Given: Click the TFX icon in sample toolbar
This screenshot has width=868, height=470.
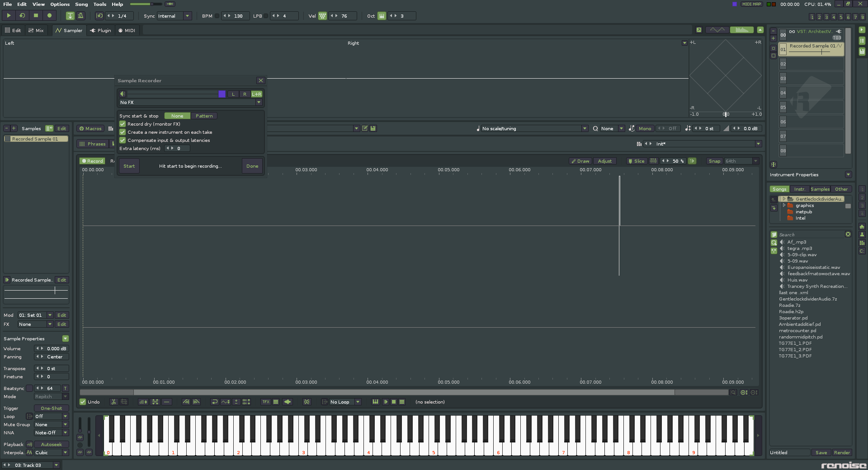Looking at the screenshot, I should point(265,402).
